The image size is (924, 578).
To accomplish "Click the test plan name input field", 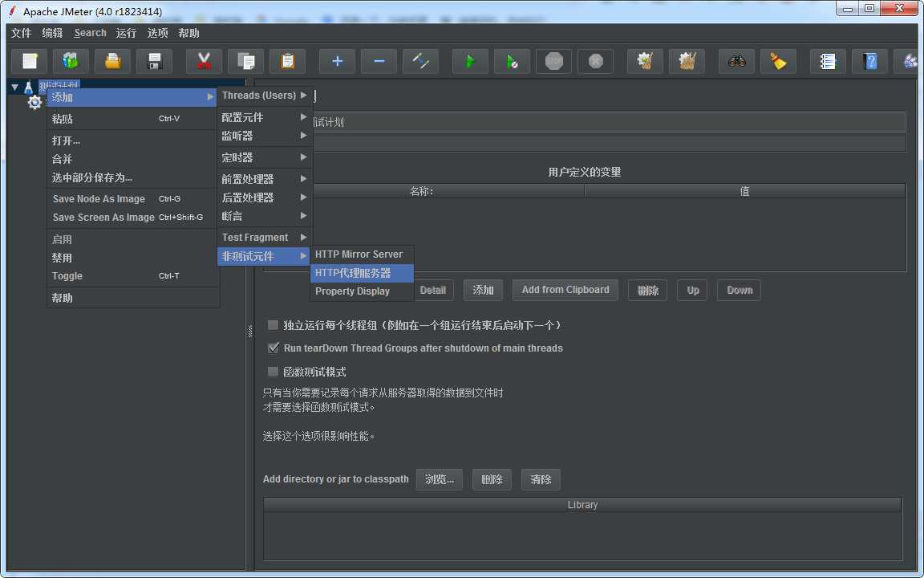I will (x=608, y=122).
